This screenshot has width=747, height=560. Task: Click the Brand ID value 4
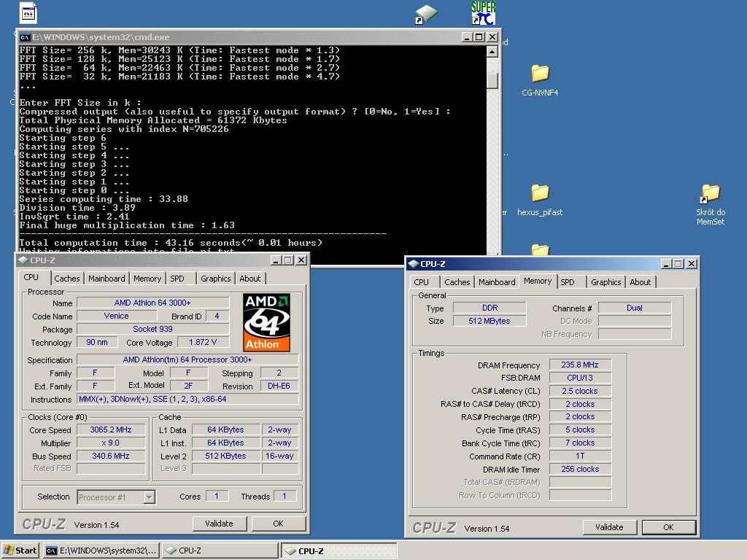[x=217, y=316]
